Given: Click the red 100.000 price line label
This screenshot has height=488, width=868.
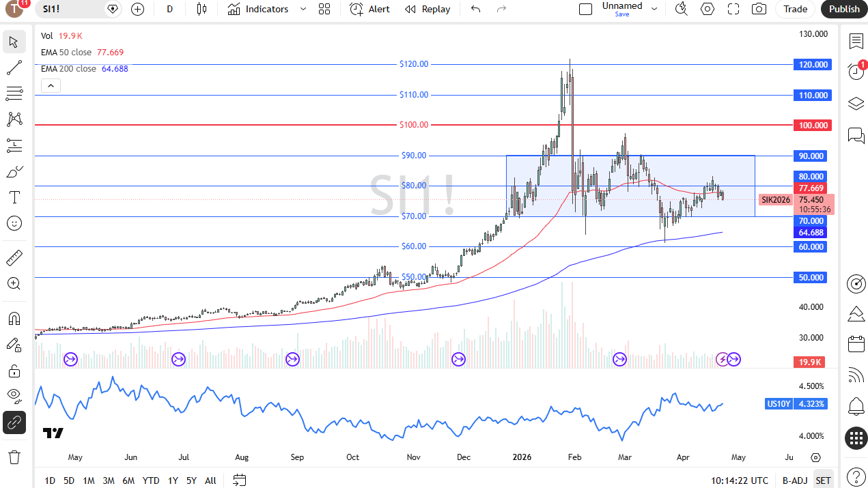Looking at the screenshot, I should [x=811, y=126].
